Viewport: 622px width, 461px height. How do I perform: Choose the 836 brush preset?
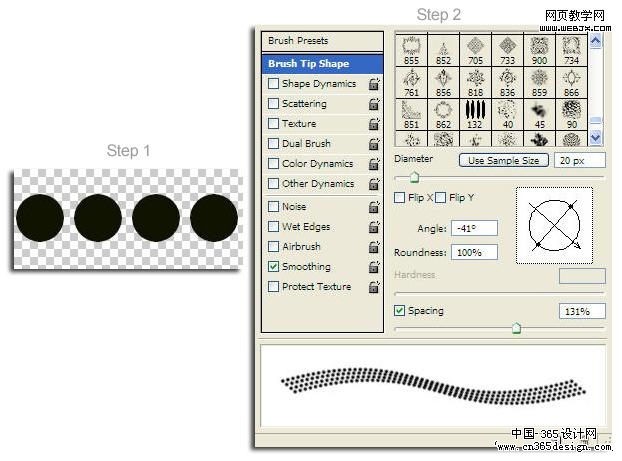[x=507, y=82]
